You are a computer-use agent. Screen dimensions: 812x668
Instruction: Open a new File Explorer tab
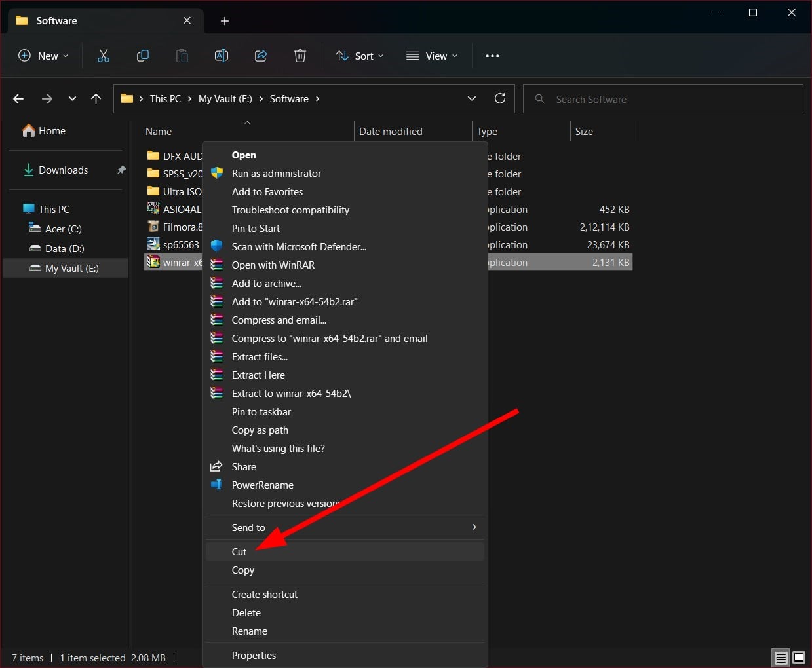pos(225,21)
